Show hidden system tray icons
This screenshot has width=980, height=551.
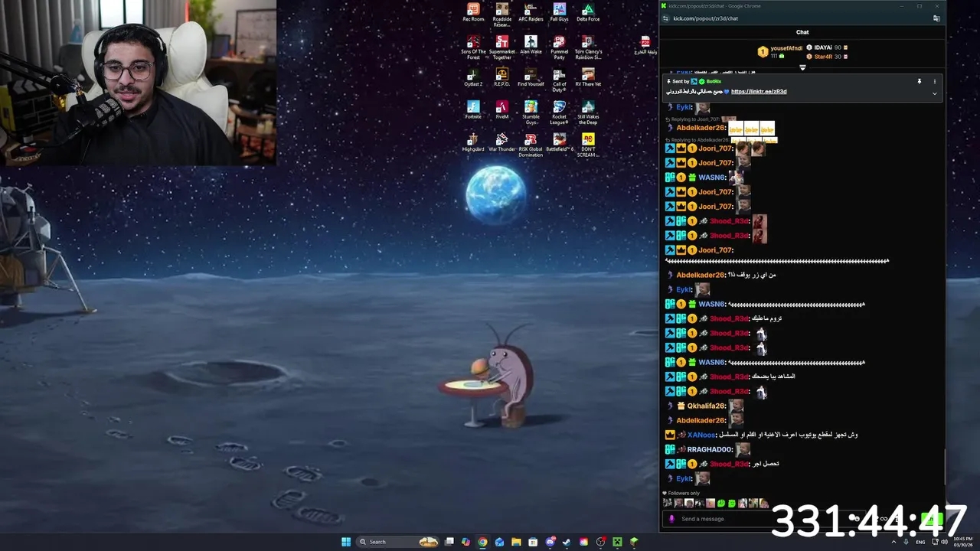894,542
